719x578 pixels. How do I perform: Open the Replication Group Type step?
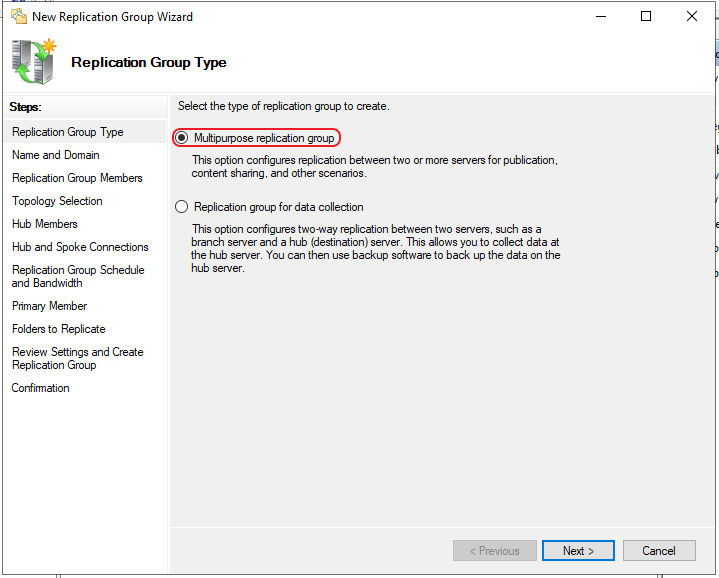[x=85, y=132]
